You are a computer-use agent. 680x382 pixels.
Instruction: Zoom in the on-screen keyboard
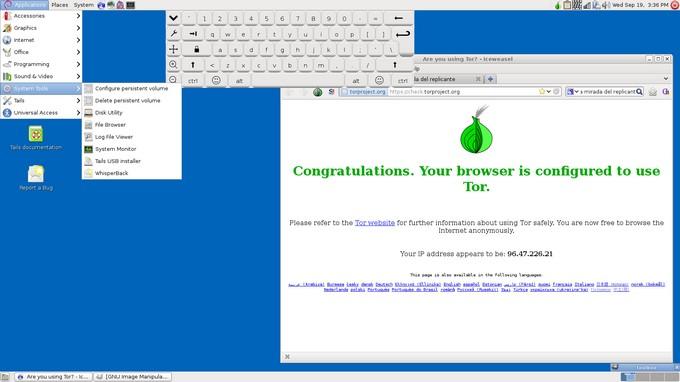pos(173,65)
